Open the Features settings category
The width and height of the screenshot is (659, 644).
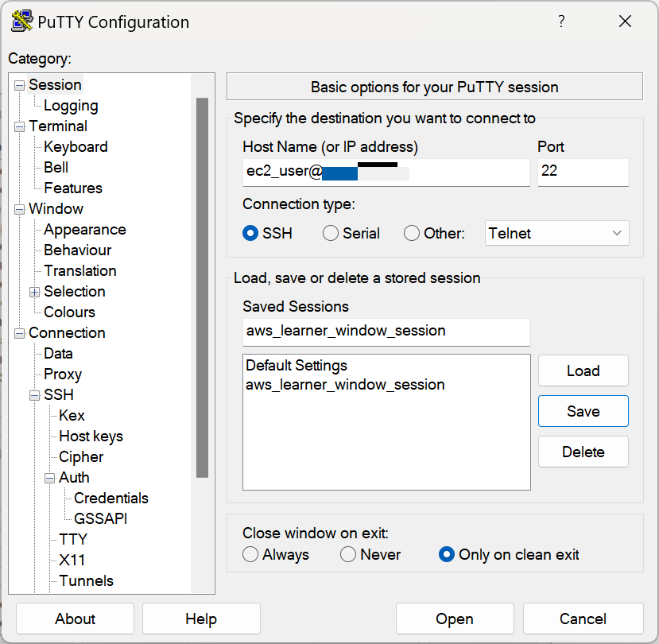click(x=72, y=188)
